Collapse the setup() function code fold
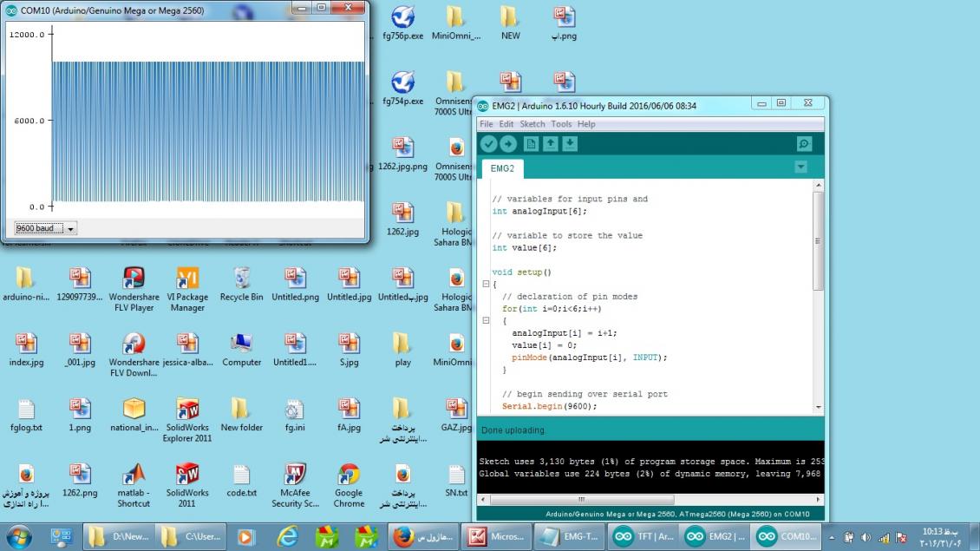Viewport: 980px width, 551px height. [x=486, y=284]
